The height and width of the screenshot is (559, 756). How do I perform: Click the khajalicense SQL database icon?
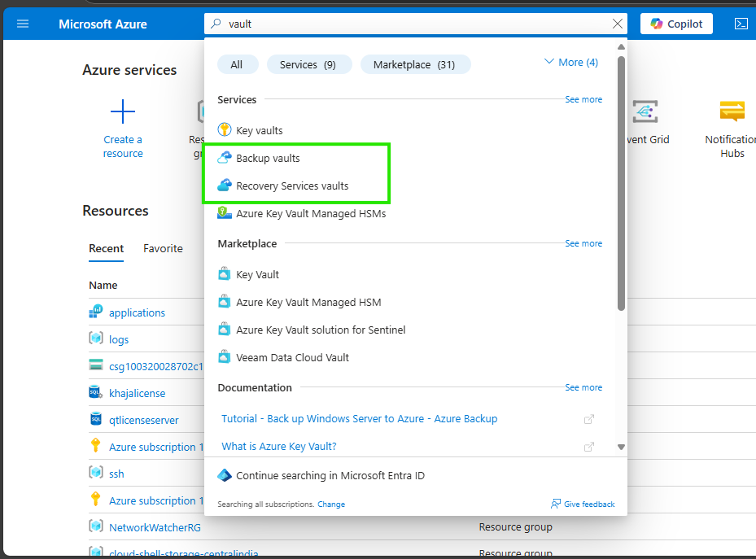coord(96,392)
